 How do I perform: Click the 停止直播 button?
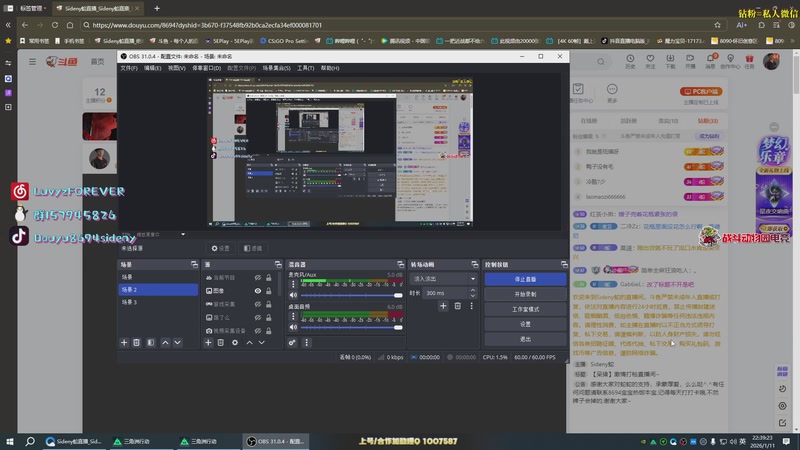[x=525, y=280]
